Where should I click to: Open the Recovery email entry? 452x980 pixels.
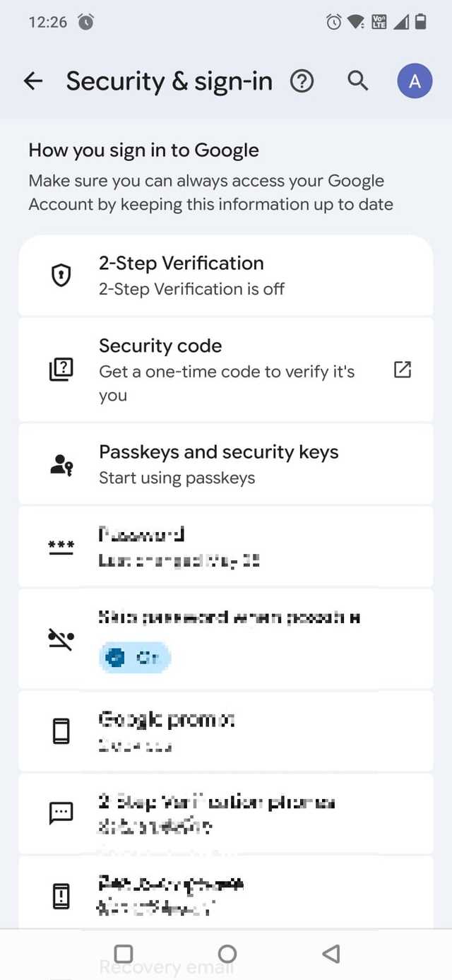166,967
